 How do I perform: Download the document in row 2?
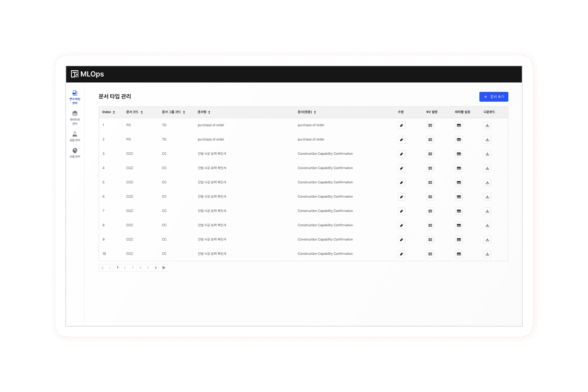click(x=488, y=140)
